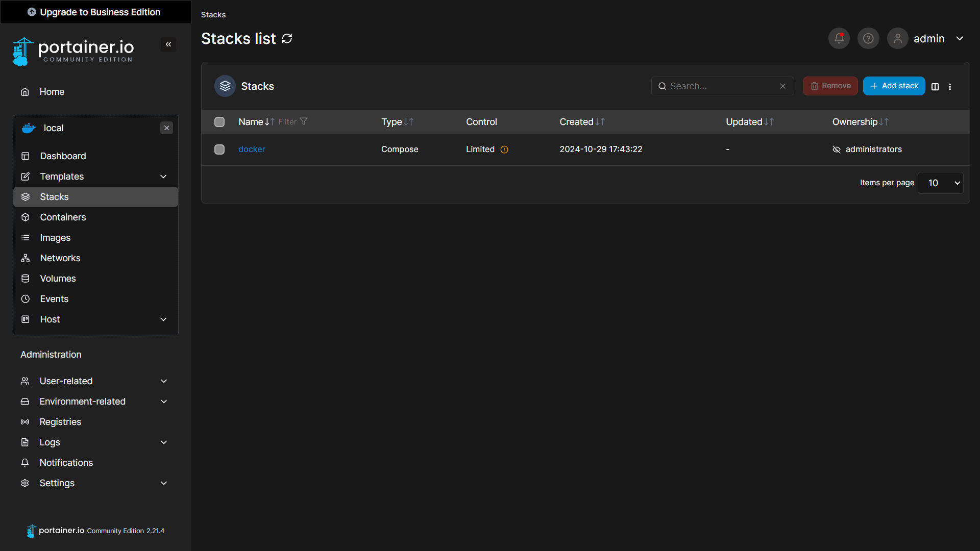Screen dimensions: 980x551
Task: Open Registries in Administration menu
Action: pos(60,422)
